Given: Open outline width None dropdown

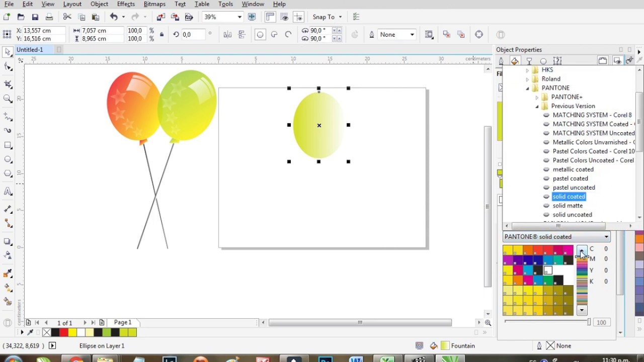Looking at the screenshot, I should [x=412, y=35].
